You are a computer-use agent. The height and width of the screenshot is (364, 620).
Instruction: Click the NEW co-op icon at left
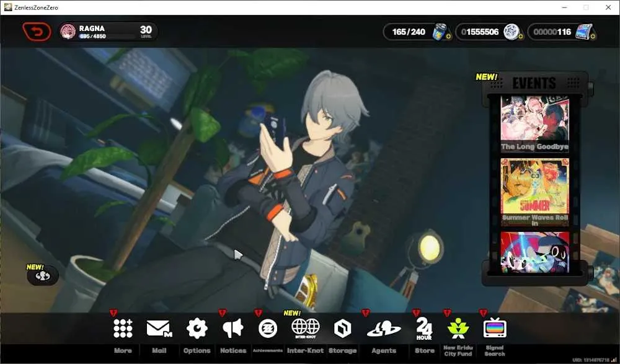(x=42, y=276)
